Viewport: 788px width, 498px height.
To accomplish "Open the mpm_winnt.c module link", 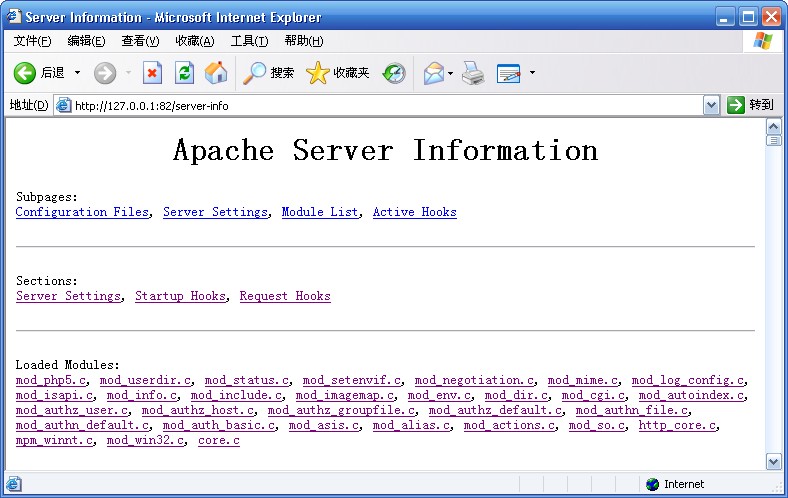I will (x=54, y=441).
